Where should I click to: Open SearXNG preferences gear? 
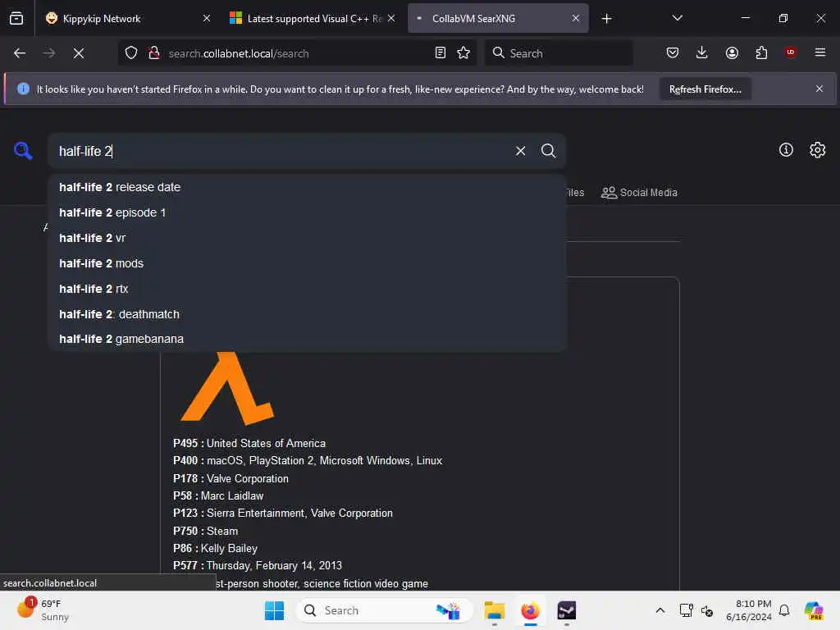(x=818, y=150)
